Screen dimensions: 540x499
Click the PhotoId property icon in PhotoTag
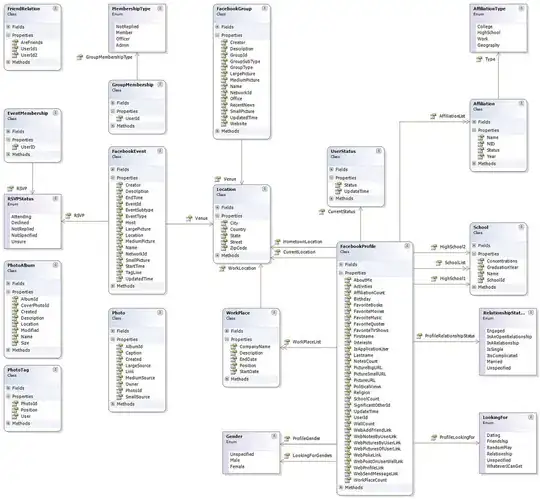(x=15, y=404)
